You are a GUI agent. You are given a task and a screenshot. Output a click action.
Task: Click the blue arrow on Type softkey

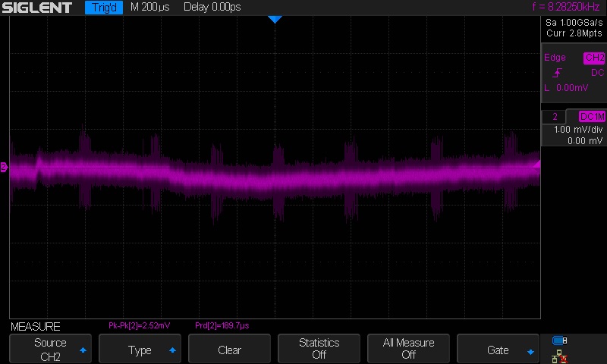pyautogui.click(x=173, y=350)
